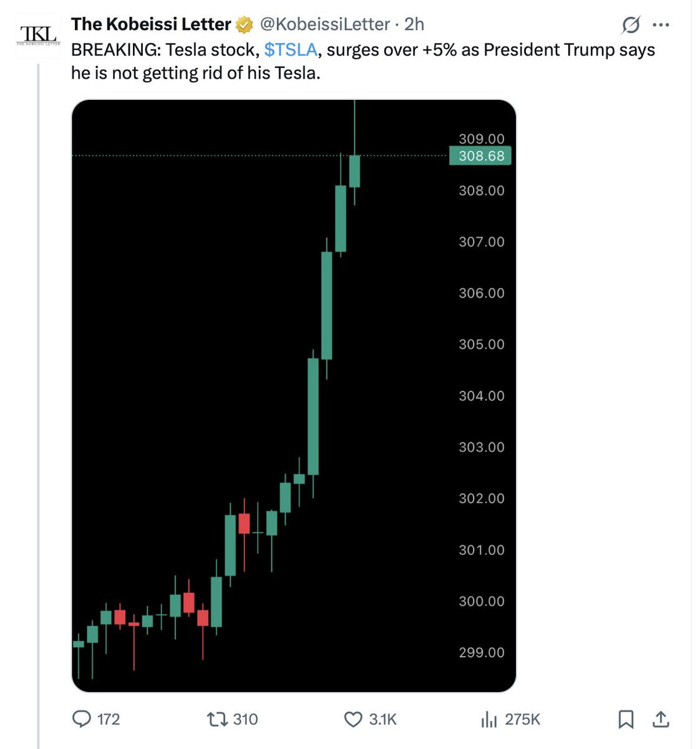The height and width of the screenshot is (749, 700).
Task: Expand the Tesla candlestick chart image
Action: [x=294, y=396]
